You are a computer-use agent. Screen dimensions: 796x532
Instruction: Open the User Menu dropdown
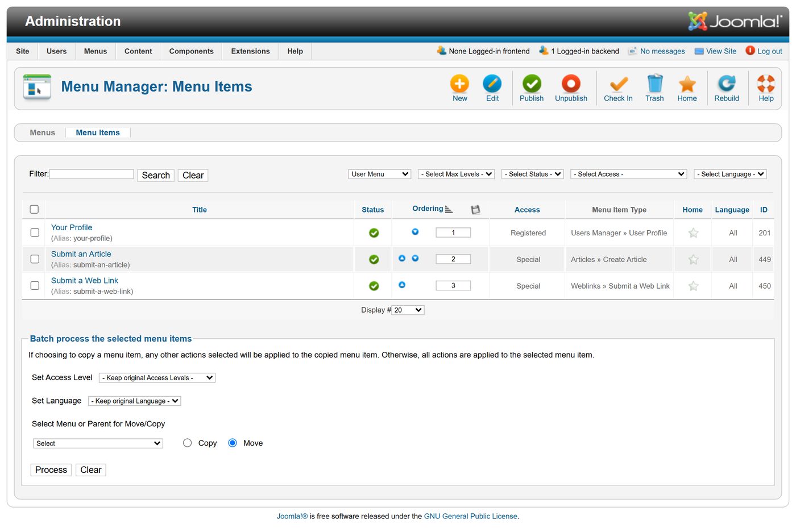click(379, 174)
